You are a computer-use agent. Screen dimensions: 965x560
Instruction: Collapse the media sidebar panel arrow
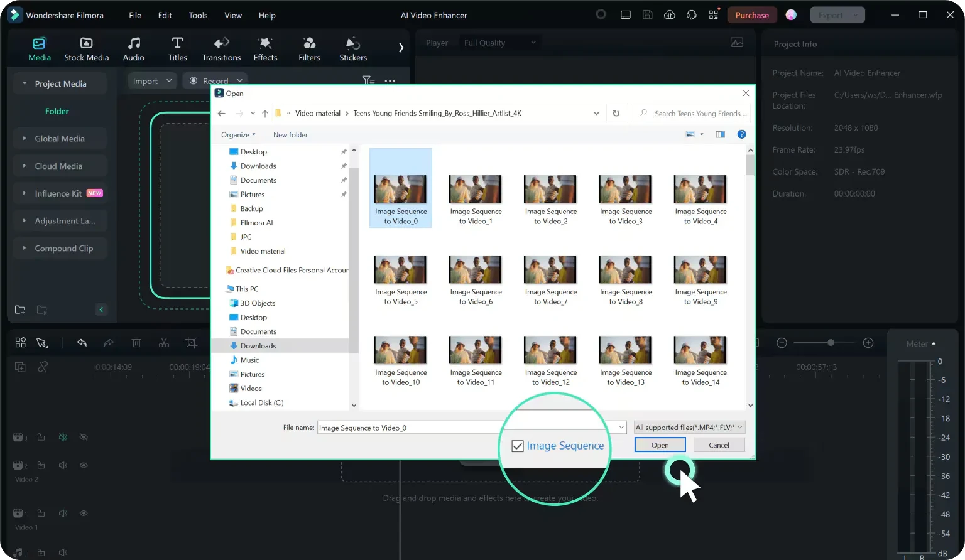pyautogui.click(x=101, y=310)
